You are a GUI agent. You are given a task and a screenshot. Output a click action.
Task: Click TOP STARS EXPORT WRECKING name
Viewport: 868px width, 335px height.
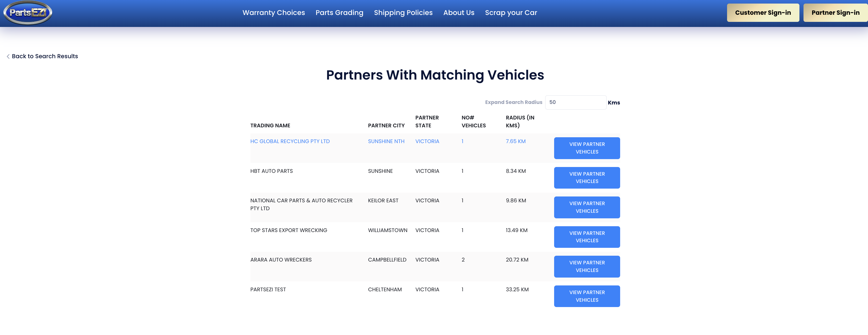point(288,230)
